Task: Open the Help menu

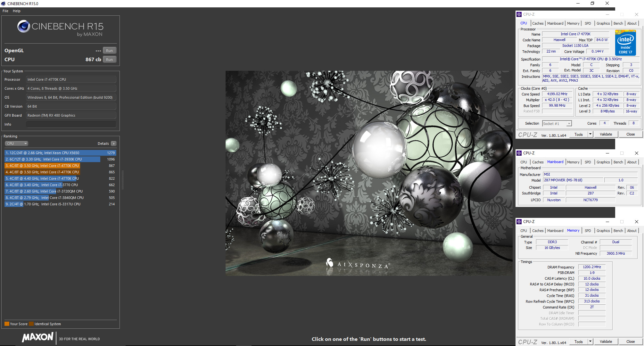Action: tap(17, 11)
